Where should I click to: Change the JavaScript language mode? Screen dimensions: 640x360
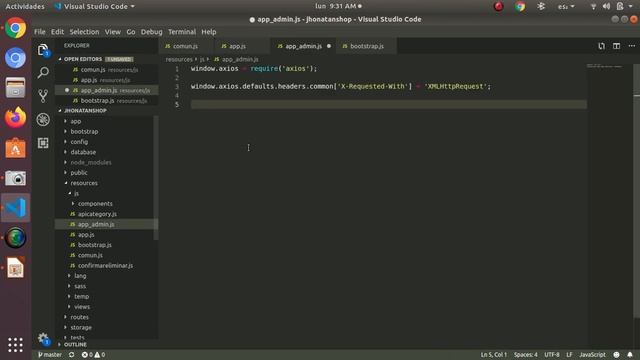tap(592, 355)
